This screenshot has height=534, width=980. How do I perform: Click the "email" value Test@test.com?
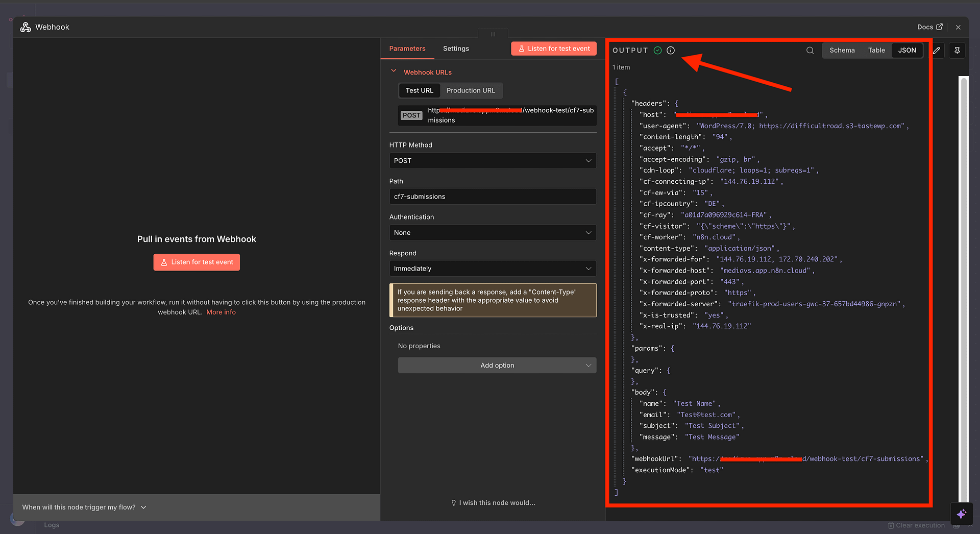coord(706,415)
